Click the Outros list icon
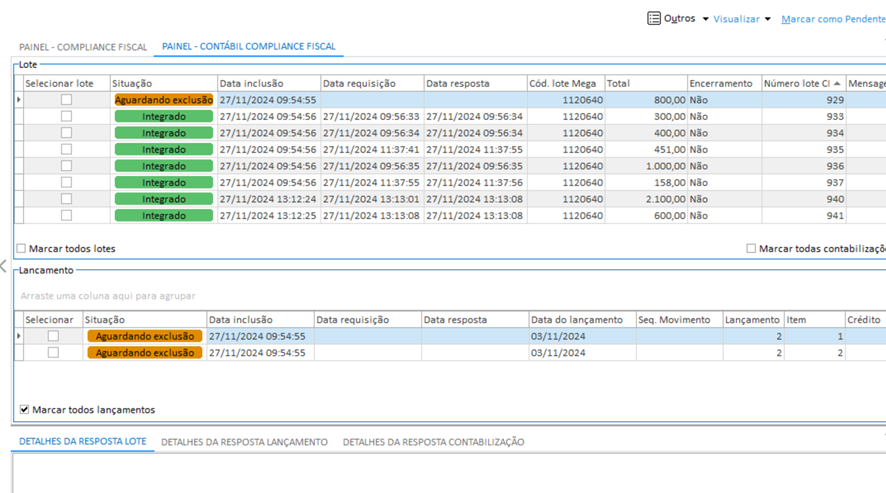The image size is (886, 493). click(x=653, y=18)
